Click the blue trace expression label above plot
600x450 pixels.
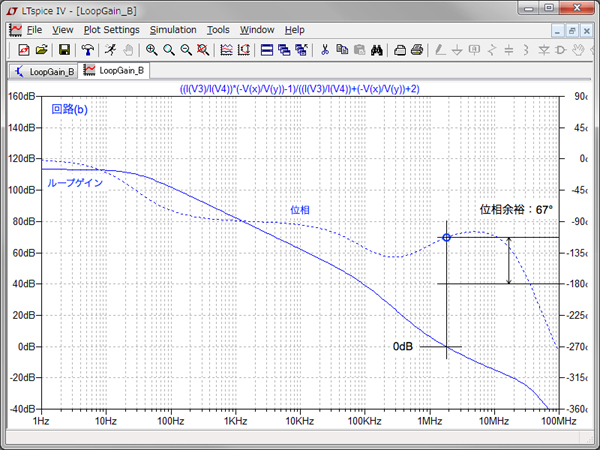(x=300, y=89)
